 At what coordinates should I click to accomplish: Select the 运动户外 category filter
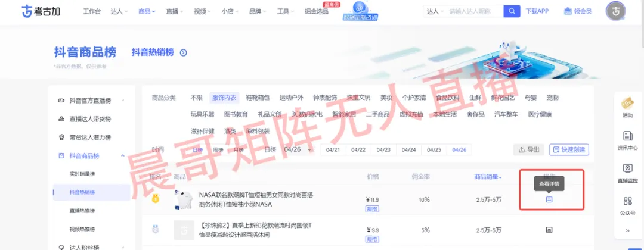pyautogui.click(x=291, y=98)
